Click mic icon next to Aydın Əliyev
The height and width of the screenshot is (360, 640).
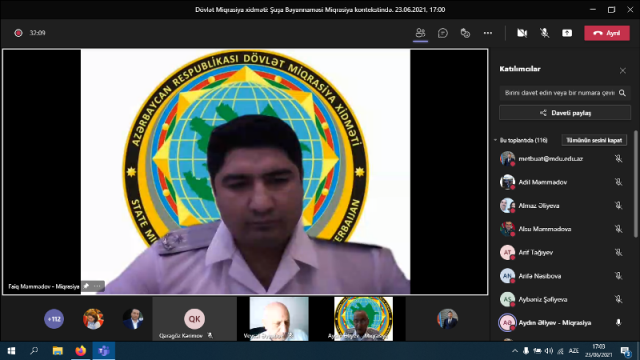pyautogui.click(x=618, y=323)
